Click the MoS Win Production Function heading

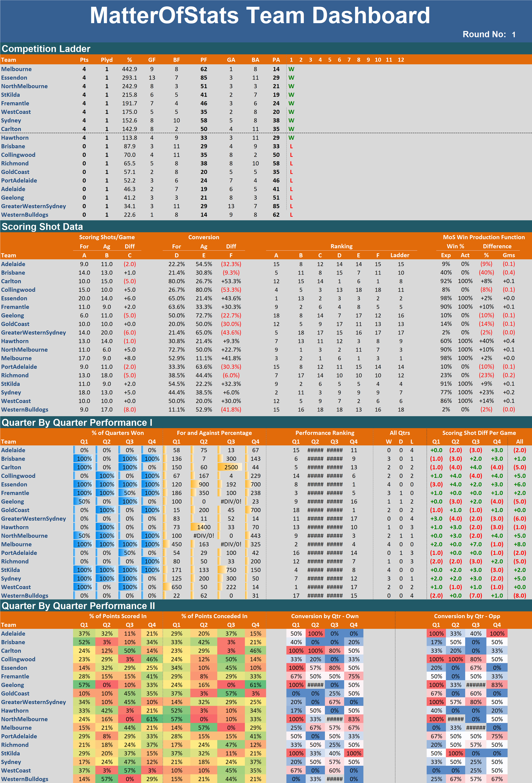click(x=483, y=237)
